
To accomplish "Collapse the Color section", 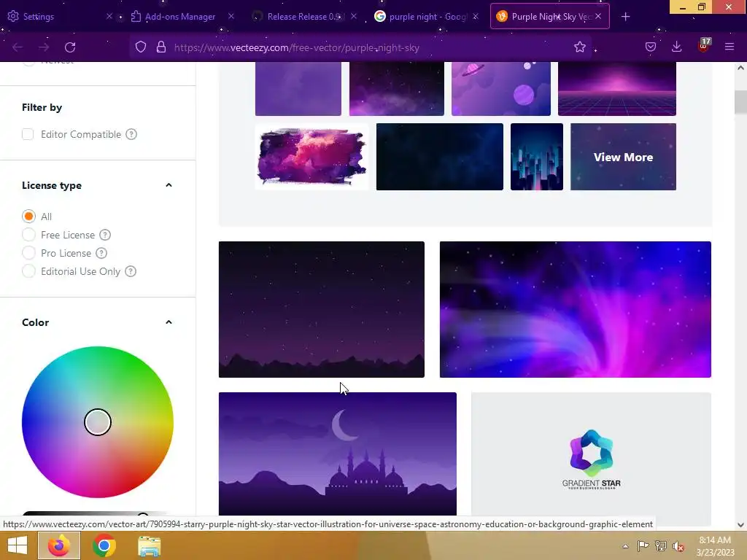I will 169,322.
